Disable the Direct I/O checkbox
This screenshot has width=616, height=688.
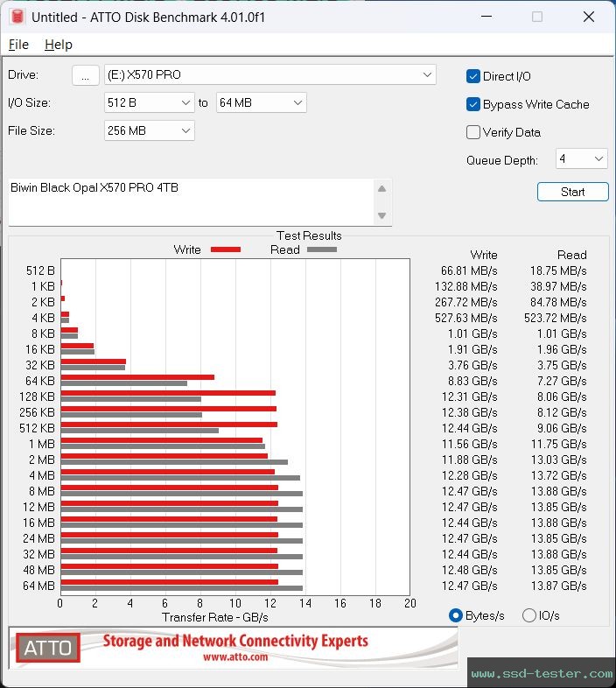click(x=473, y=76)
